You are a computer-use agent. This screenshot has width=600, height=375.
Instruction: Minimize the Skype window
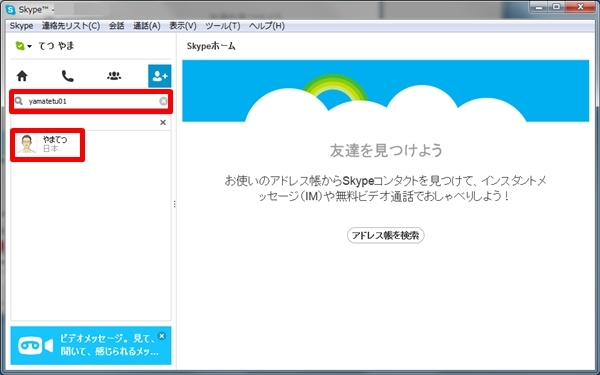click(539, 7)
